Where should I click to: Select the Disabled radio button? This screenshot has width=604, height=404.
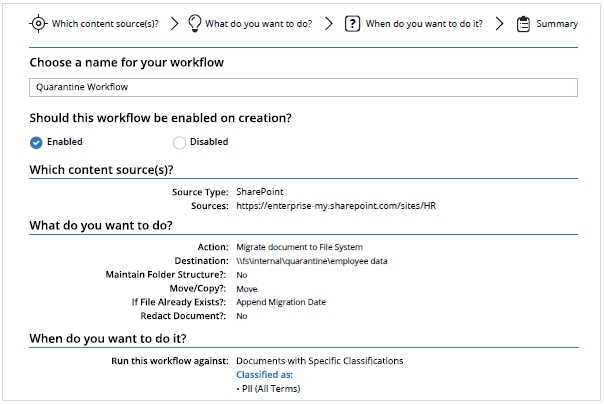(179, 142)
